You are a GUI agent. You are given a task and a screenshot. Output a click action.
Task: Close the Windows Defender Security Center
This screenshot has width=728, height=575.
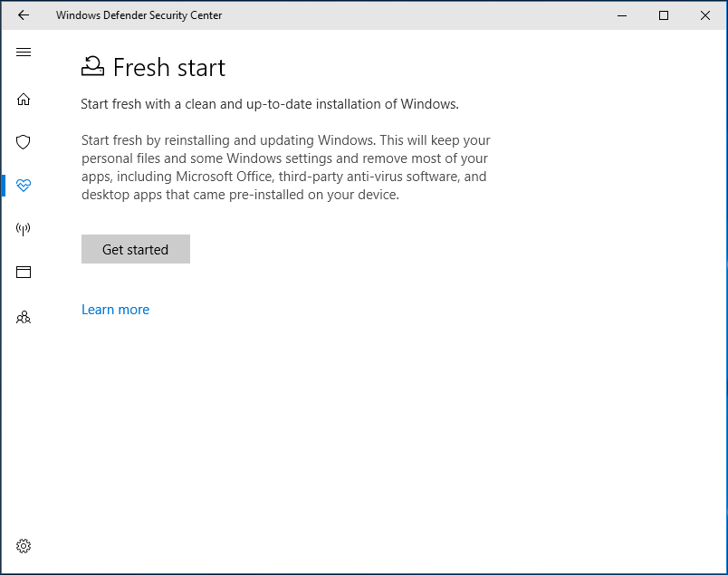(x=704, y=15)
